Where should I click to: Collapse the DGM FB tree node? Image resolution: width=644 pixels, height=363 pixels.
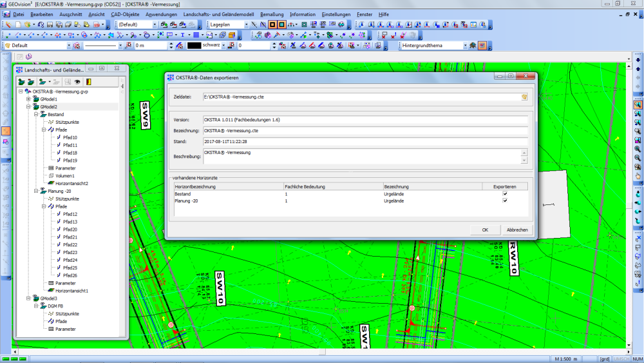[x=36, y=306]
